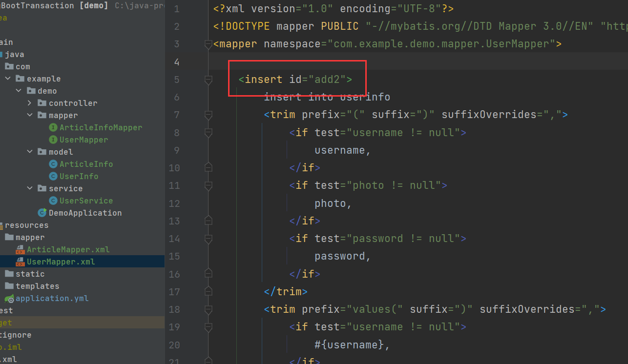The width and height of the screenshot is (628, 364).
Task: Click '#{username},' on line 20
Action: [353, 345]
